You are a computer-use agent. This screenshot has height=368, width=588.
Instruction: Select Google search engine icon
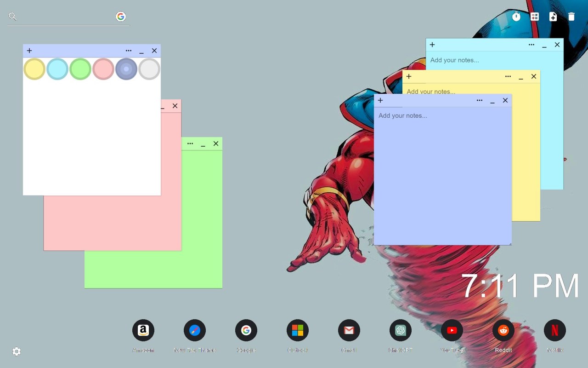click(x=121, y=17)
